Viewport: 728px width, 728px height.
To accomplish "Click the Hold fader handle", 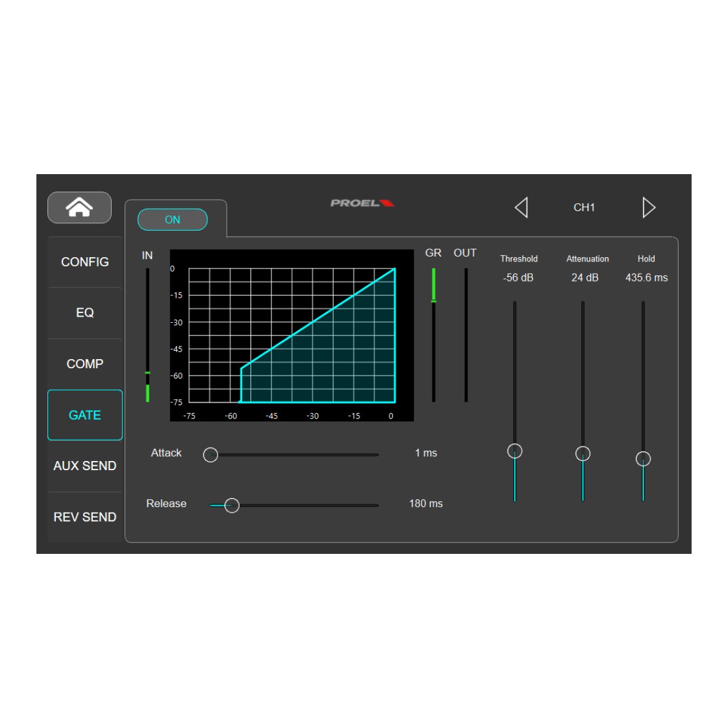I will click(643, 459).
